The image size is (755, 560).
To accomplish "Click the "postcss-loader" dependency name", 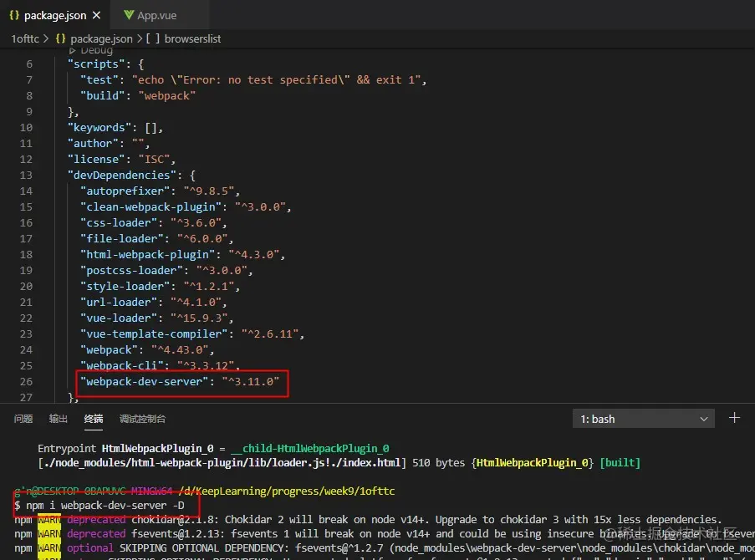I will [131, 271].
